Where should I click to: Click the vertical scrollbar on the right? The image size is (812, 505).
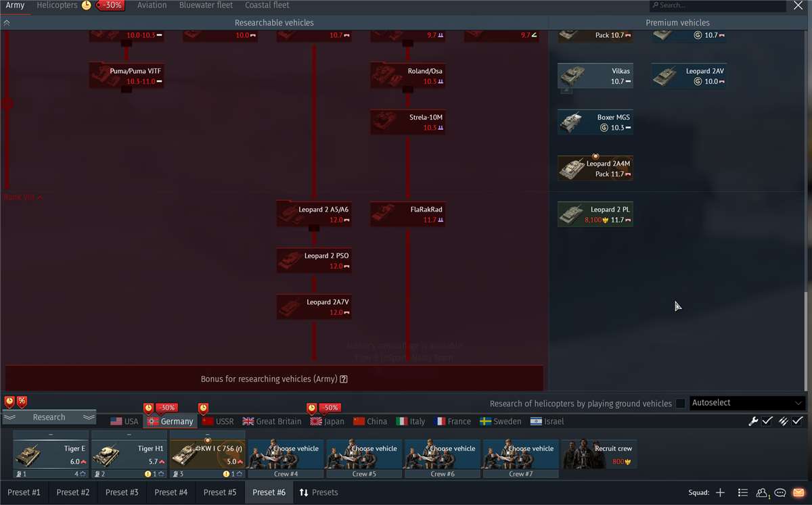[x=805, y=341]
